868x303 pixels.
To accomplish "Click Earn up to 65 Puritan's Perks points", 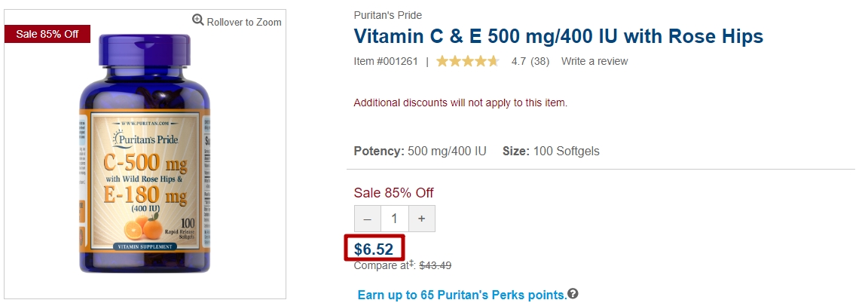I will 462,295.
